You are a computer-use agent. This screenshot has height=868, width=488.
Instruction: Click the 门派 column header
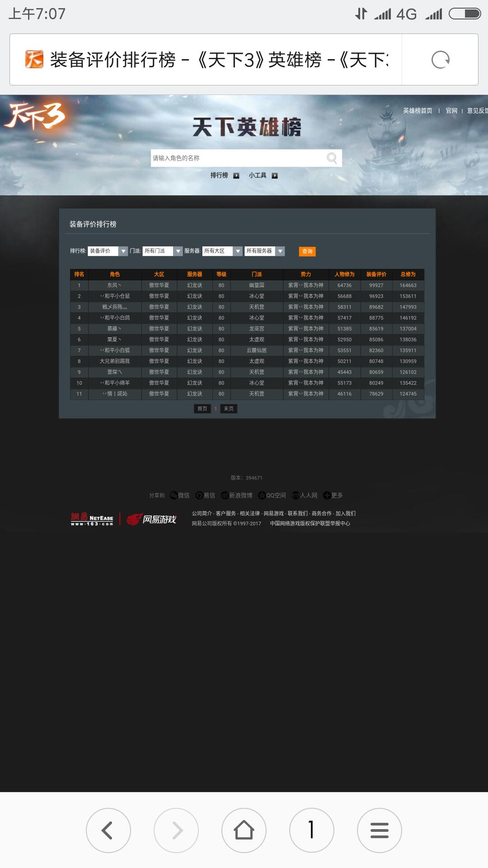257,274
